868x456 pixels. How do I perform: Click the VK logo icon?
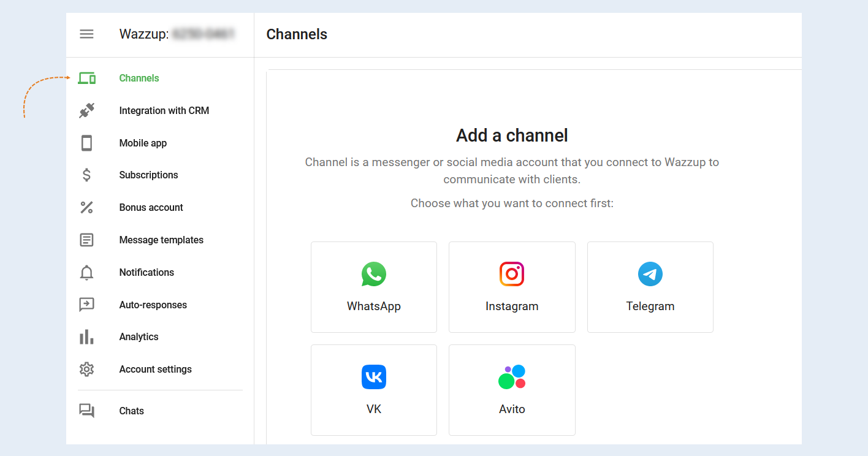(374, 377)
